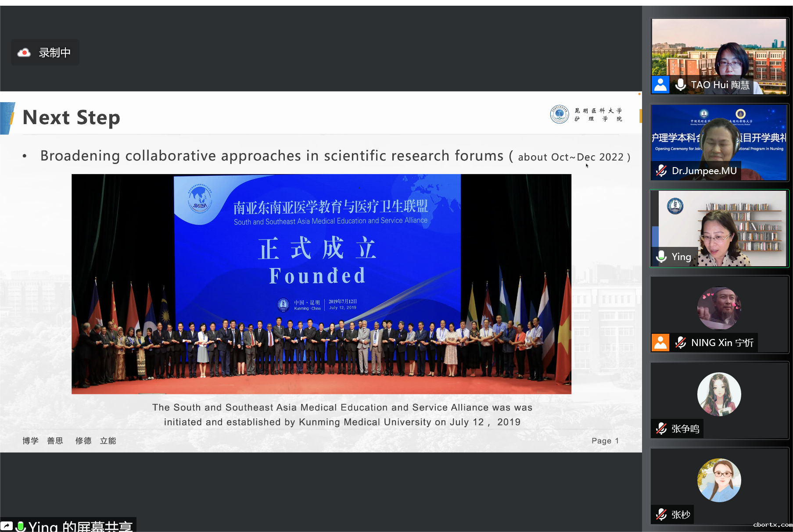Click the green microphone icon beside the screen-share label
793x532 pixels.
(20, 526)
